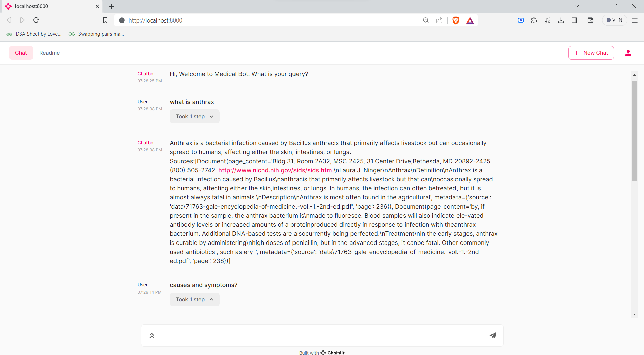Open user profile avatar menu
The image size is (644, 355).
tap(628, 53)
